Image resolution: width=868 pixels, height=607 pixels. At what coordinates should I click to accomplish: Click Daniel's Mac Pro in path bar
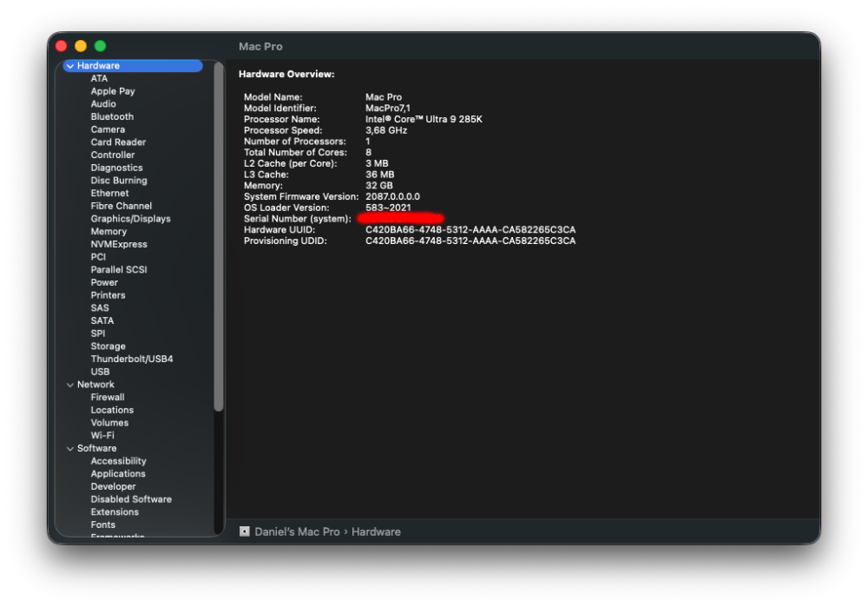pyautogui.click(x=297, y=531)
